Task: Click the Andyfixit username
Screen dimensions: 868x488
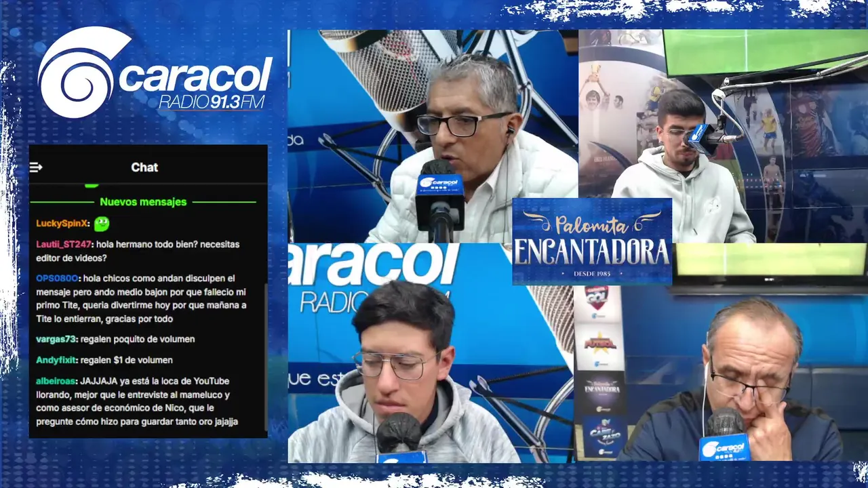Action: 56,360
